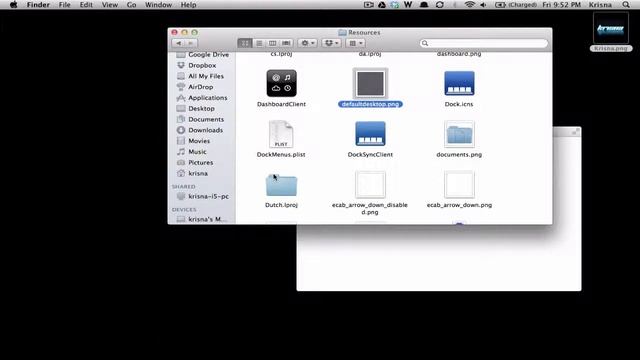The width and height of the screenshot is (640, 360).
Task: Open the Go menu
Action: tap(131, 5)
